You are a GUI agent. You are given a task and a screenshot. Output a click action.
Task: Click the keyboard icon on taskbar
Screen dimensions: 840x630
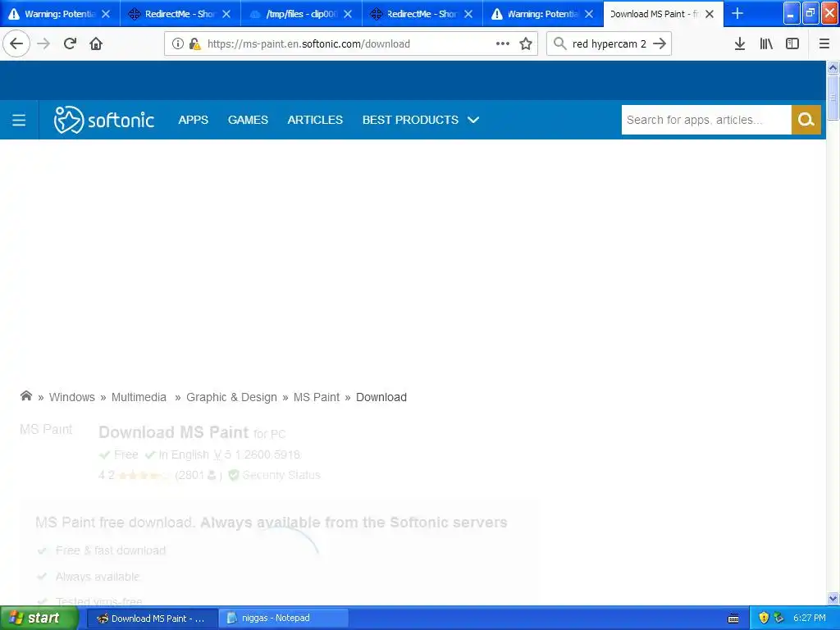[733, 619]
